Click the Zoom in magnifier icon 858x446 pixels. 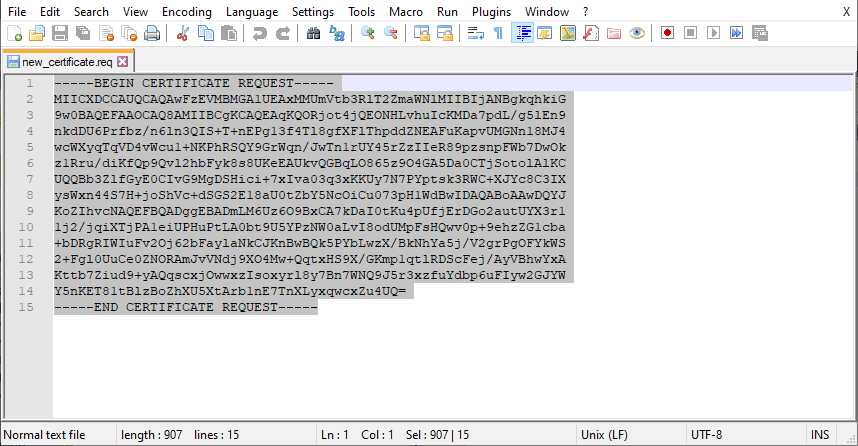[x=368, y=33]
